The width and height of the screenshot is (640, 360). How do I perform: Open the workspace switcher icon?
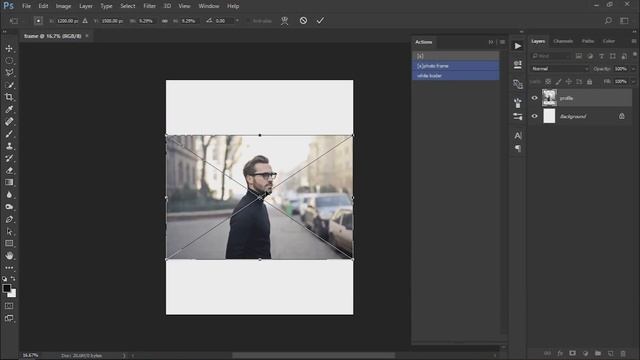coord(624,20)
